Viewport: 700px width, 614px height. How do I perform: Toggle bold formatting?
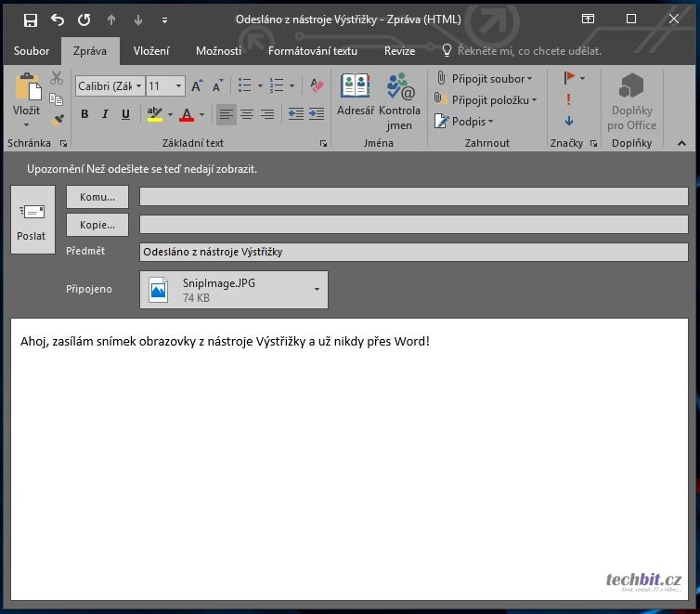[84, 114]
